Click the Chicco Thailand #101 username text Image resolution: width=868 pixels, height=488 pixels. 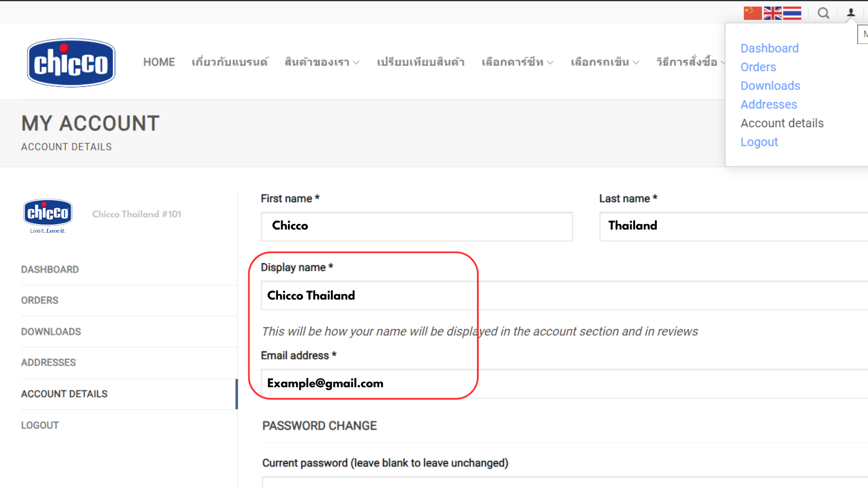pyautogui.click(x=137, y=214)
